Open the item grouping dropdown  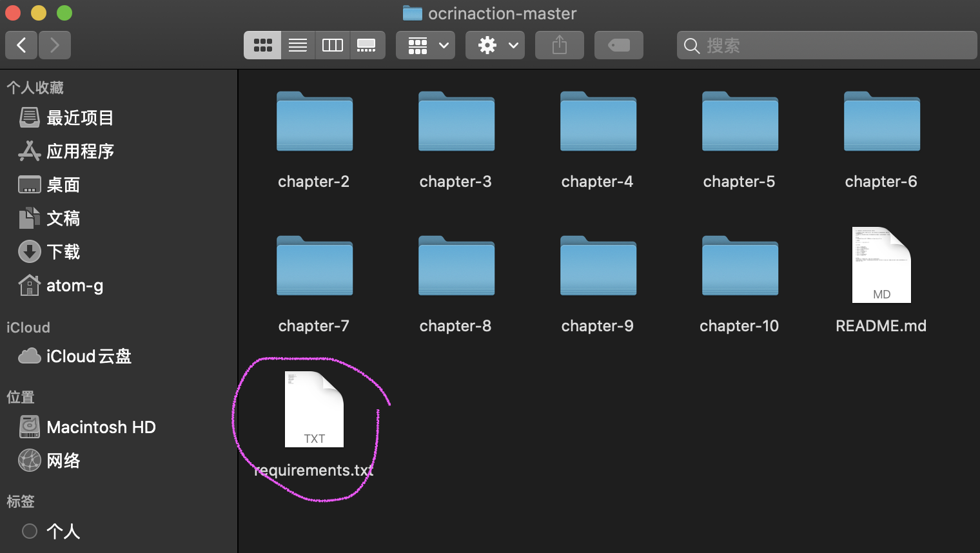click(x=426, y=45)
